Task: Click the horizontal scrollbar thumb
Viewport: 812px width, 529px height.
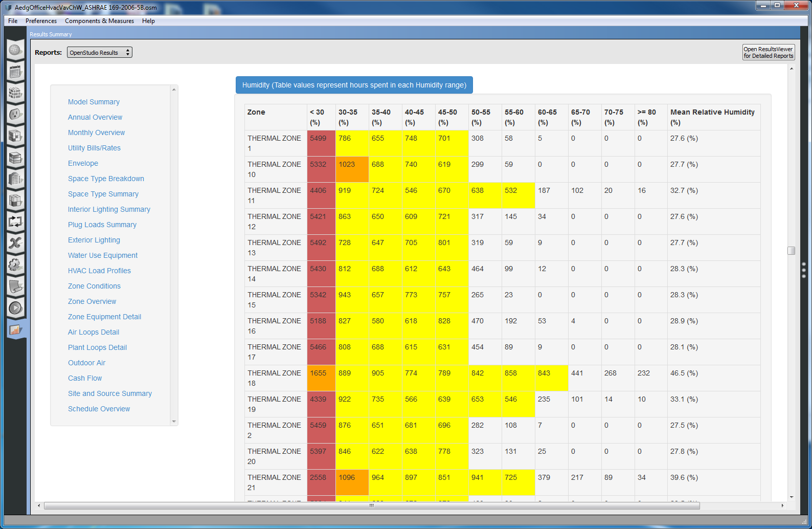Action: [372, 505]
